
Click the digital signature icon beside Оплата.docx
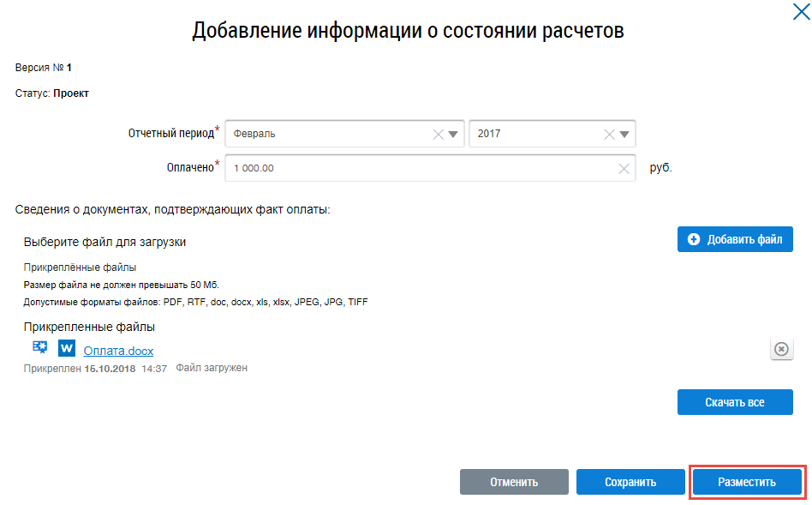(x=39, y=348)
